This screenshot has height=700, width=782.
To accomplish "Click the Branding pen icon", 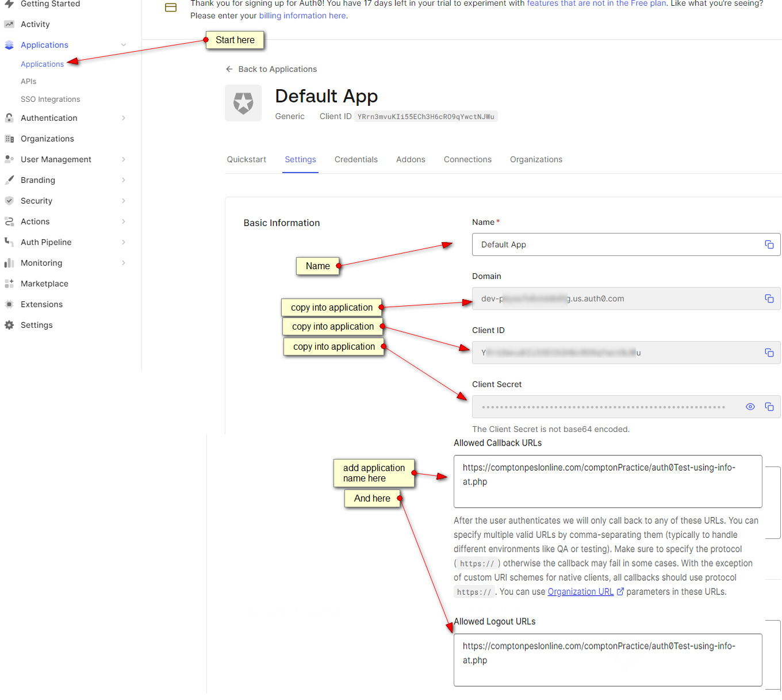I will pos(9,180).
